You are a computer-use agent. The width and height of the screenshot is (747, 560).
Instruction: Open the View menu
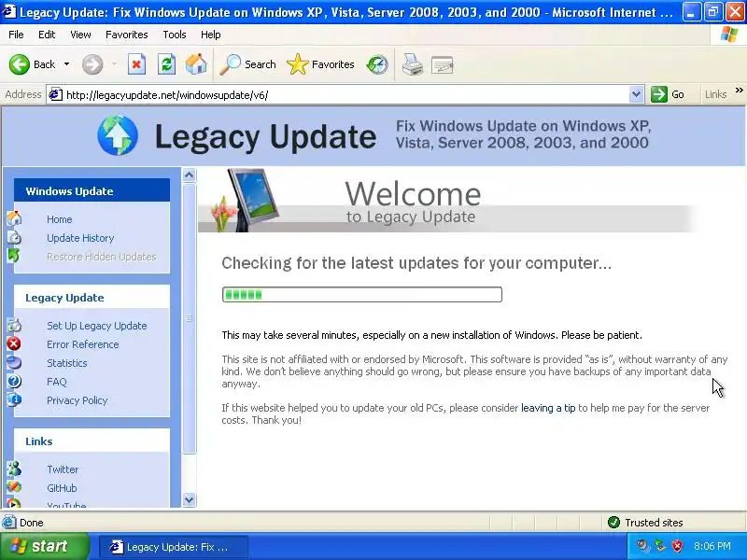(x=80, y=35)
